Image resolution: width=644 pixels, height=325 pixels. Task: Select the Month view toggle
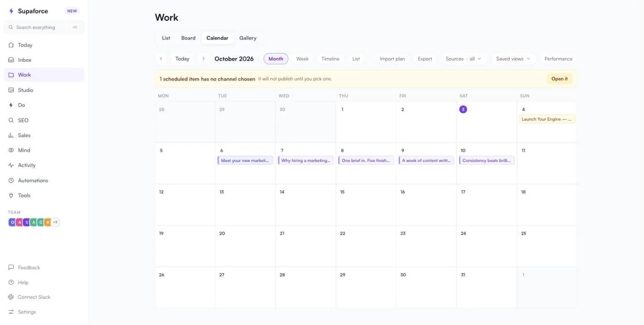(276, 59)
